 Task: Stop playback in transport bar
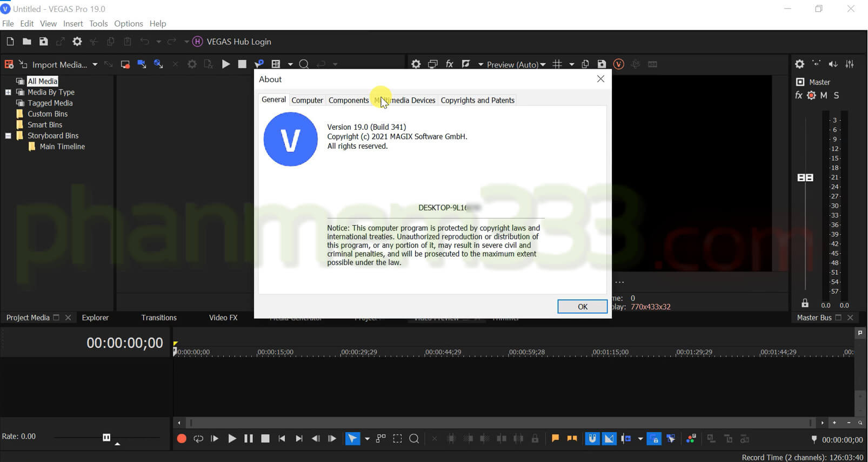pyautogui.click(x=265, y=439)
